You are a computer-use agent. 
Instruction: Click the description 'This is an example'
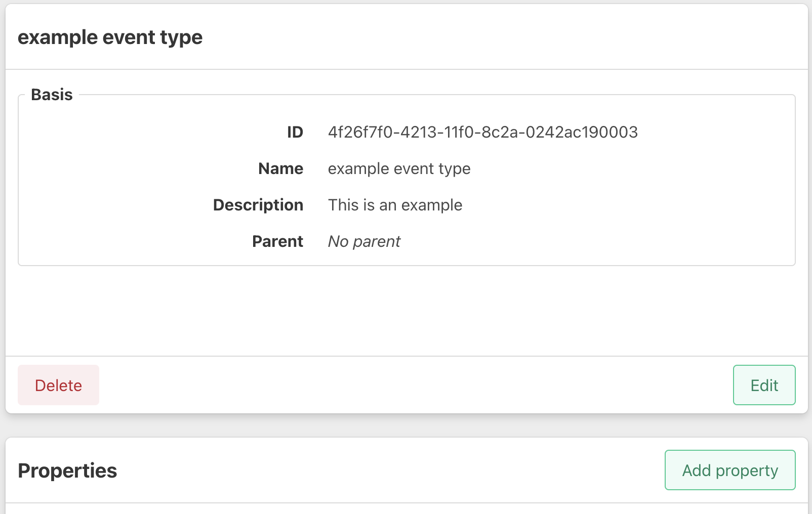(x=395, y=205)
